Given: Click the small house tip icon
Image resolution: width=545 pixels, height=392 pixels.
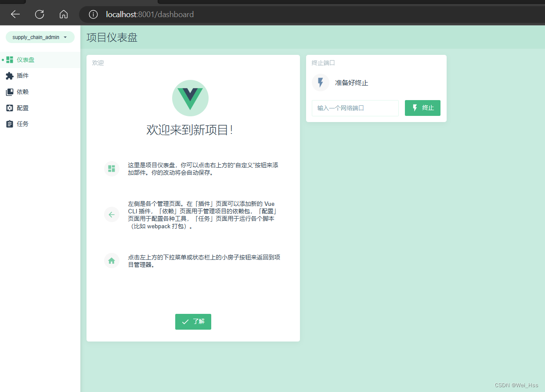Looking at the screenshot, I should tap(112, 261).
